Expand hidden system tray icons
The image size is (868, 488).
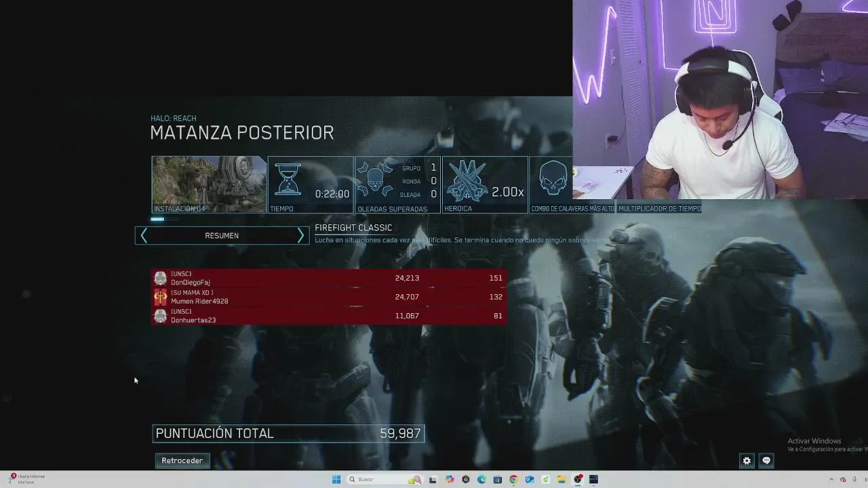pos(831,479)
